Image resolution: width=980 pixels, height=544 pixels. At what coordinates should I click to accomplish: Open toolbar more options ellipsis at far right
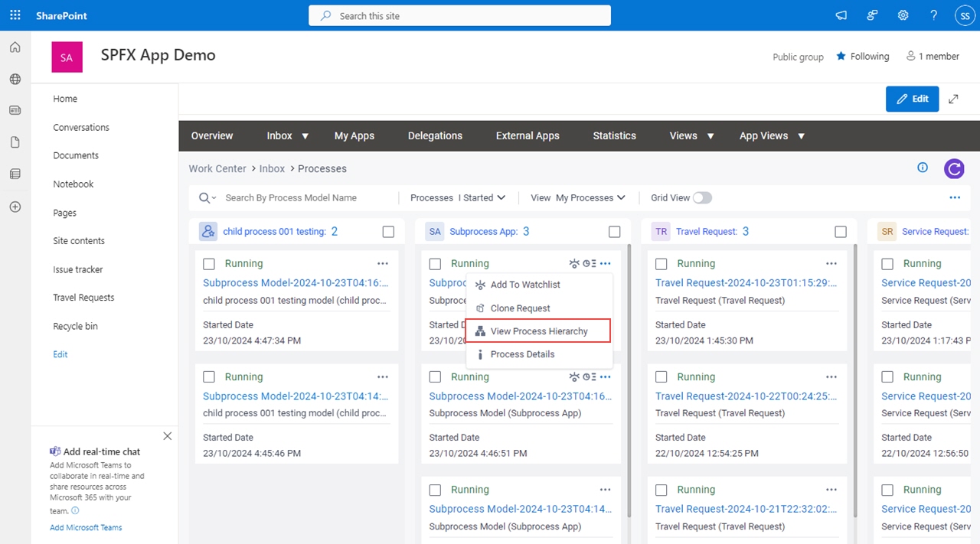pyautogui.click(x=955, y=197)
